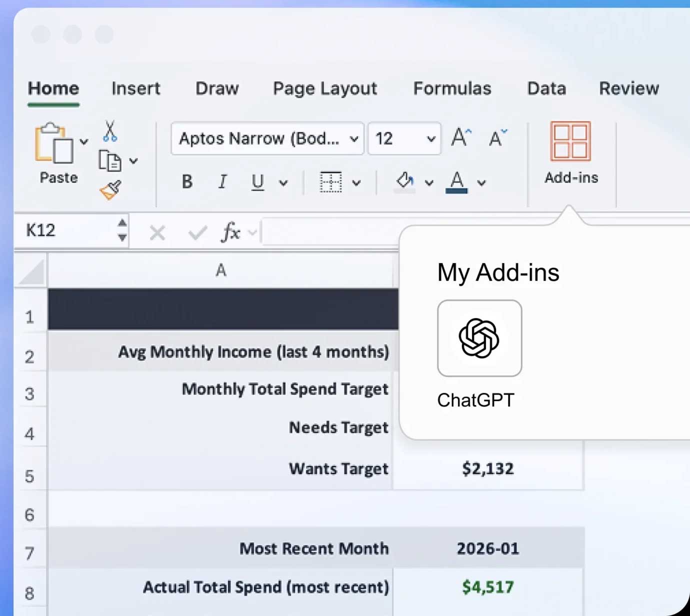
Task: Click the fx Insert Function icon
Action: [231, 232]
